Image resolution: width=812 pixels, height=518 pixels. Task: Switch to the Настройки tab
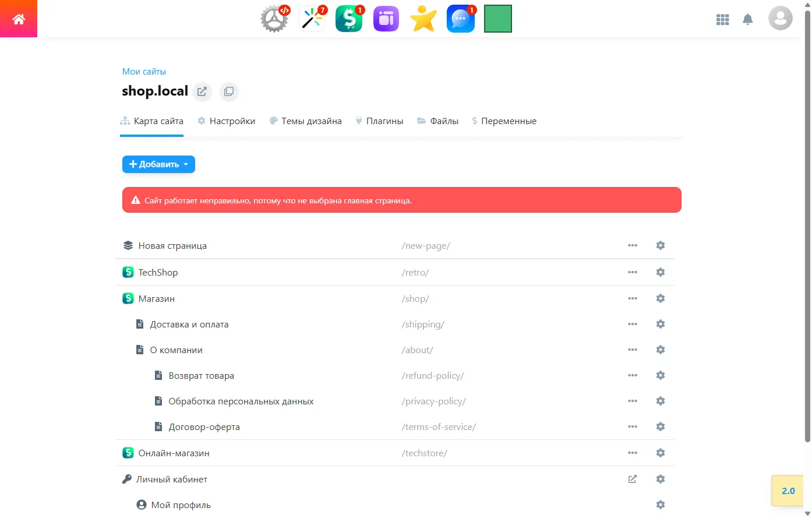click(x=227, y=121)
